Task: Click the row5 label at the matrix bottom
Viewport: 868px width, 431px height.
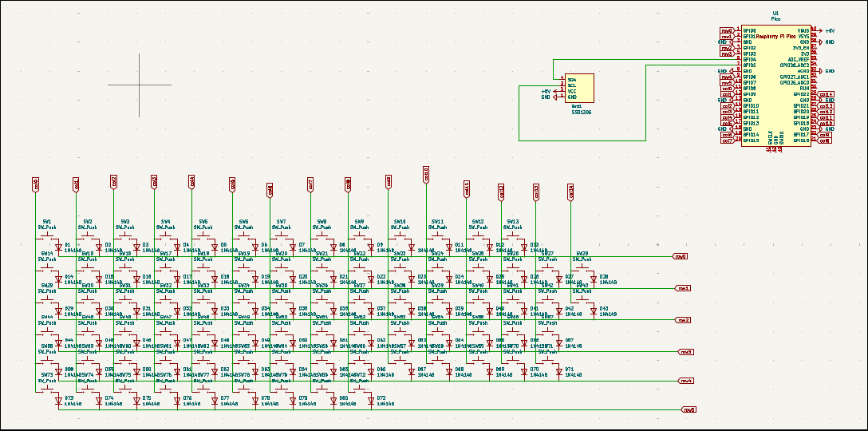Action: [688, 409]
